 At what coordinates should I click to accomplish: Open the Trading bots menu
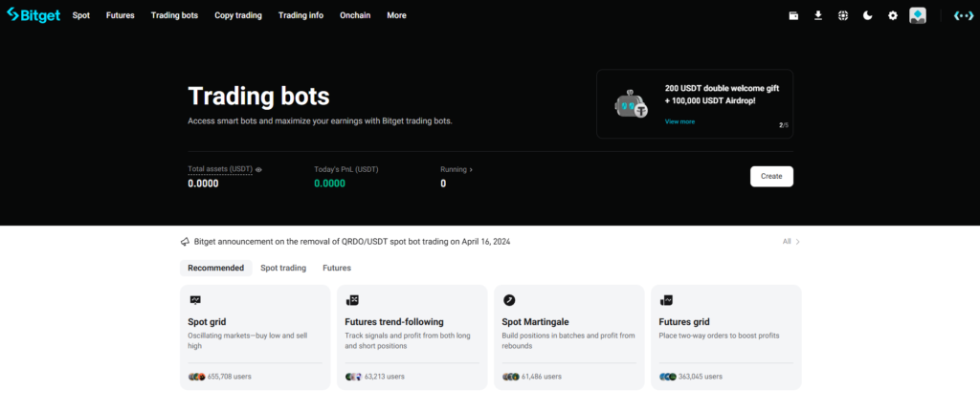pos(174,15)
